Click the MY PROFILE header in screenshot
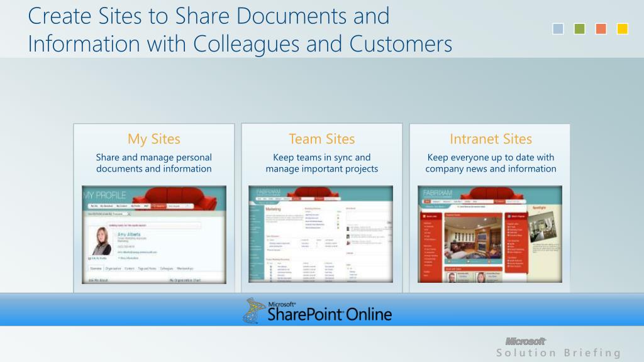644x362 pixels. 105,195
